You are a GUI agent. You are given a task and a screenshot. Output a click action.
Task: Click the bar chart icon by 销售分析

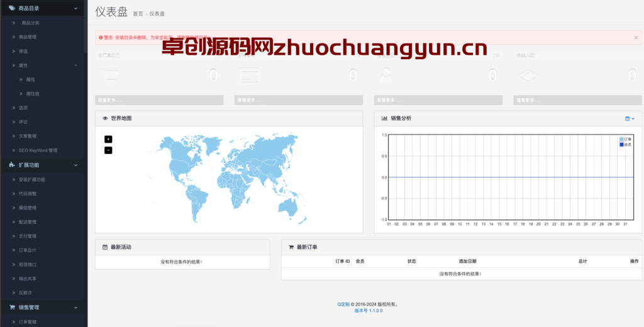tap(384, 118)
